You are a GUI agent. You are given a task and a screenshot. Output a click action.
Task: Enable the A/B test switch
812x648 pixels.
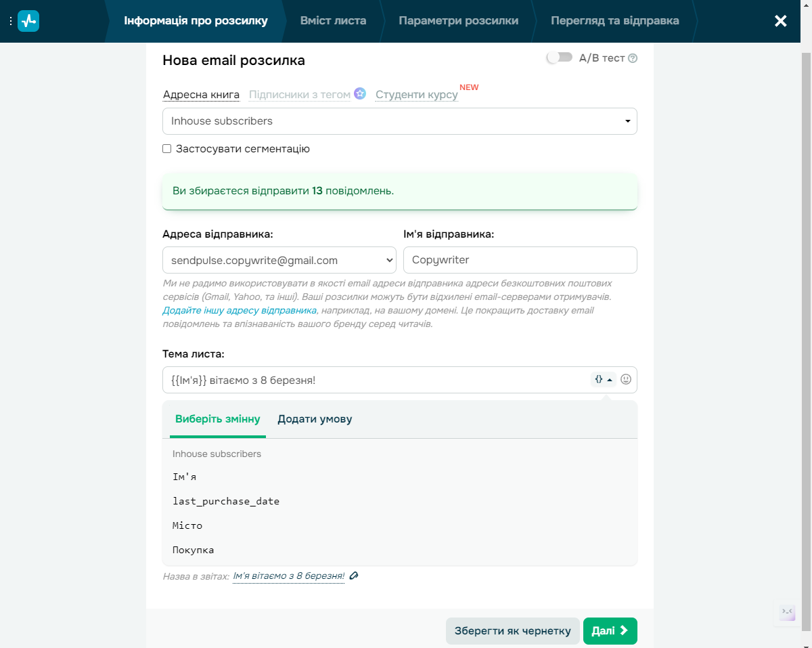(560, 58)
